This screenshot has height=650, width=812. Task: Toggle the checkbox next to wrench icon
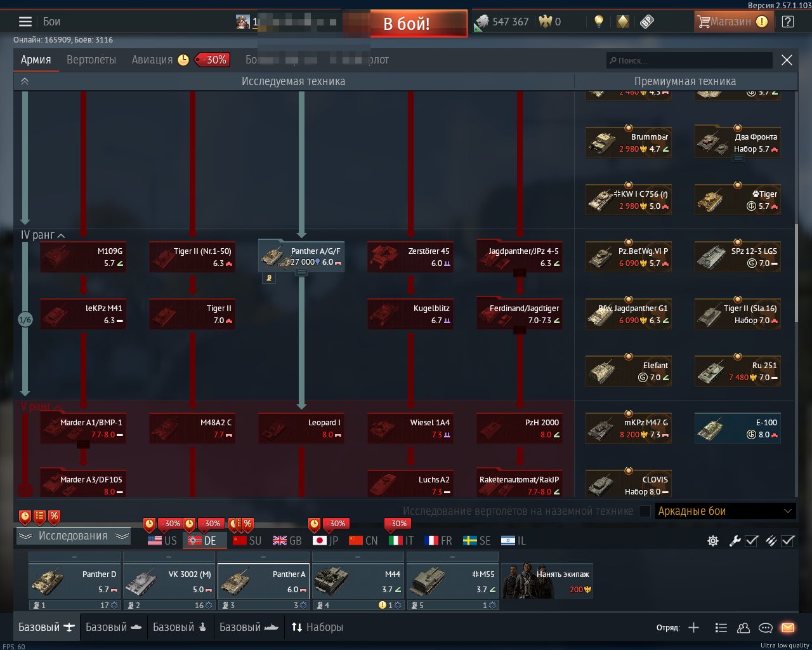[752, 541]
